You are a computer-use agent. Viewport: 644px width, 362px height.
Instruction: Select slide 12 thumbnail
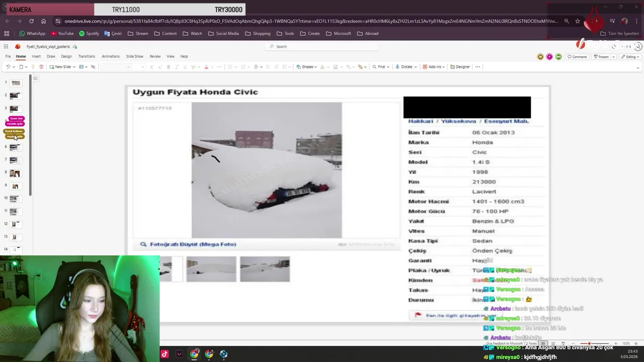(15, 224)
